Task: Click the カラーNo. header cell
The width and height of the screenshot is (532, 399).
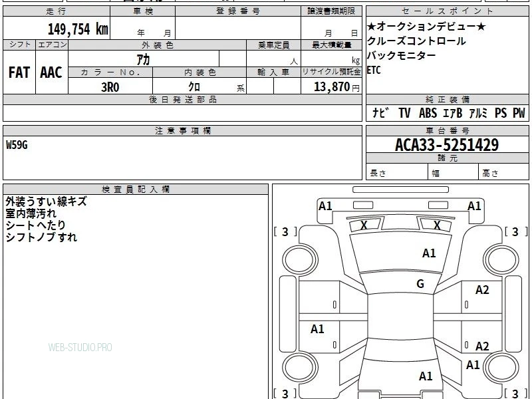Action: pyautogui.click(x=110, y=72)
